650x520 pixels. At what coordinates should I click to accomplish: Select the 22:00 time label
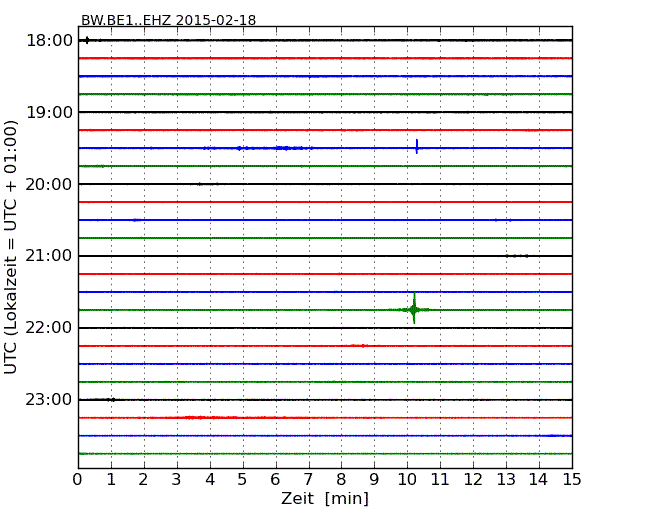coord(49,328)
